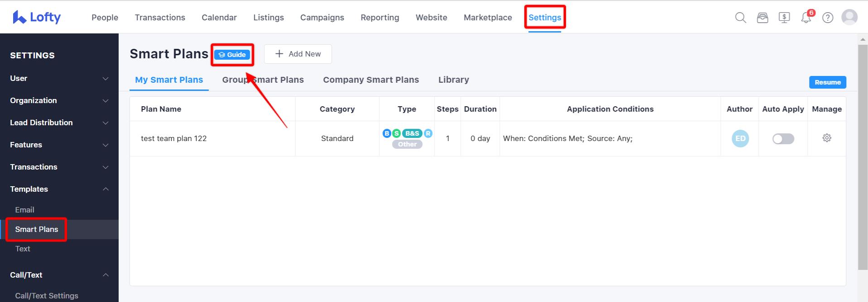Expand the Lead Distribution section
The width and height of the screenshot is (868, 302).
[x=59, y=123]
